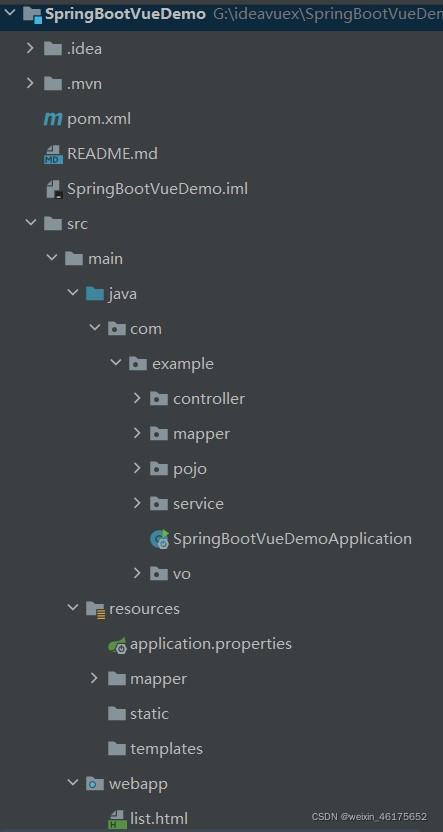This screenshot has height=832, width=443.
Task: Click the SpringBootVueDemo.iml module file icon
Action: 54,189
